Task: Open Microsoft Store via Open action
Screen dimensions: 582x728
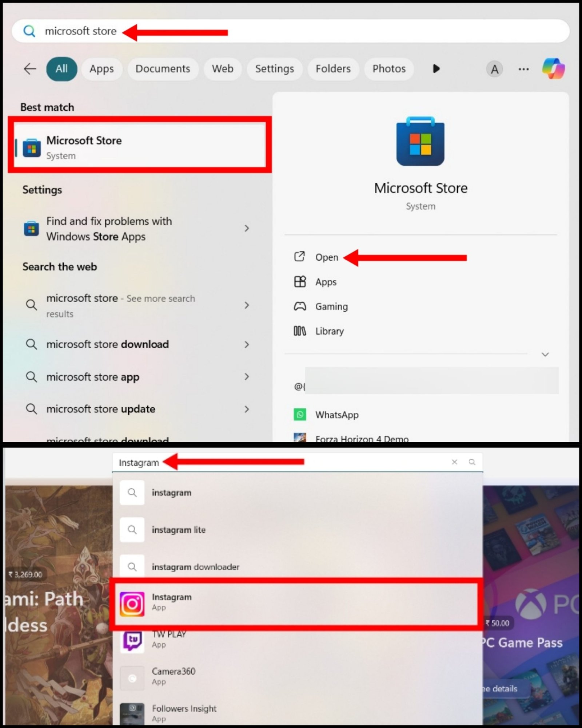Action: tap(327, 257)
